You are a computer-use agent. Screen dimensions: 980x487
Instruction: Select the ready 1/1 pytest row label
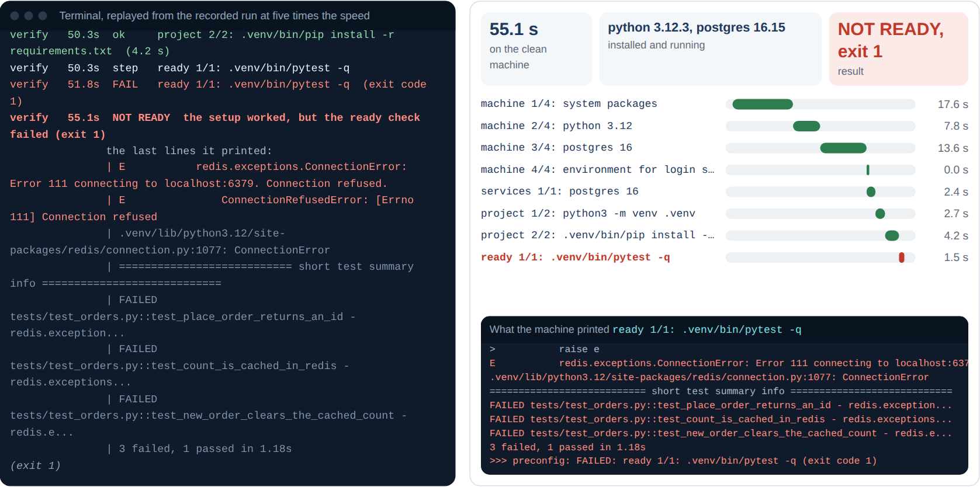click(575, 258)
